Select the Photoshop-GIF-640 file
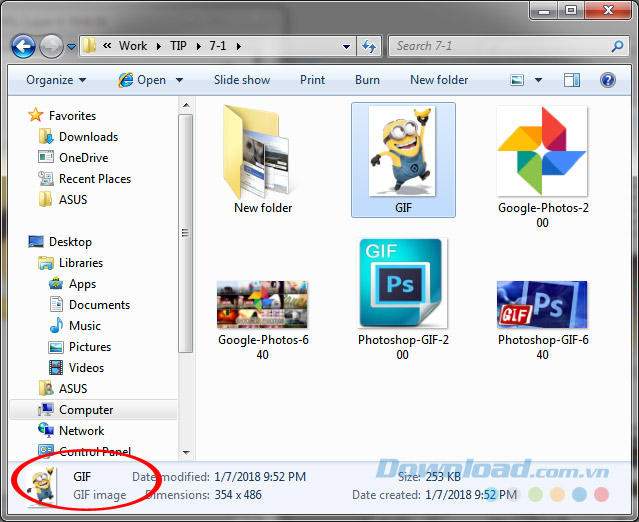 [542, 320]
